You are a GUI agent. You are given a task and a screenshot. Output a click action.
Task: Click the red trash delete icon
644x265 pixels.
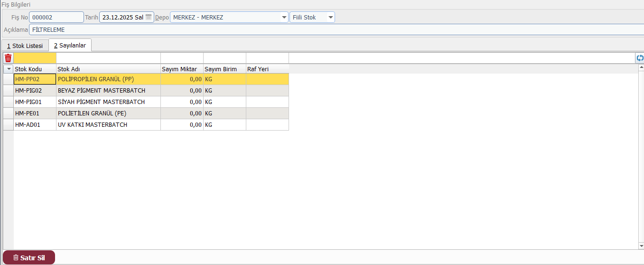point(8,58)
